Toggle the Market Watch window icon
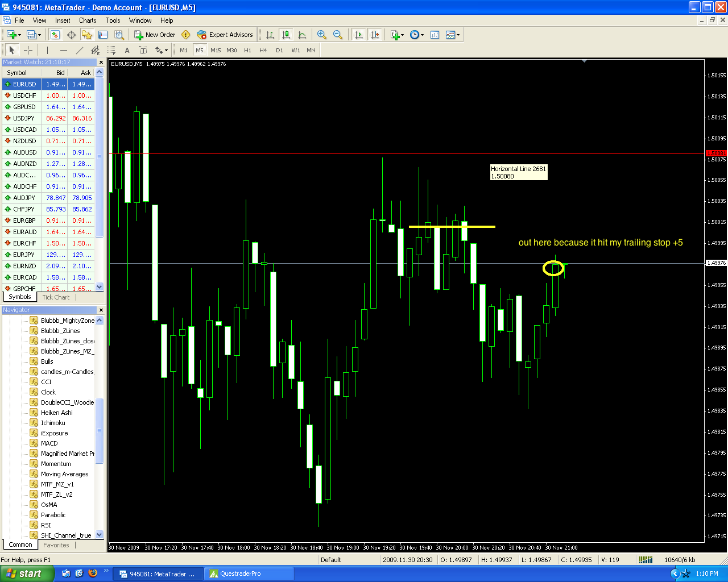The height and width of the screenshot is (582, 728). click(x=55, y=35)
